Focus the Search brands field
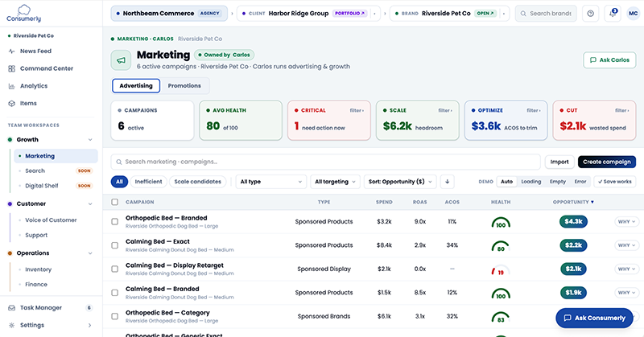Image resolution: width=644 pixels, height=337 pixels. coord(546,14)
